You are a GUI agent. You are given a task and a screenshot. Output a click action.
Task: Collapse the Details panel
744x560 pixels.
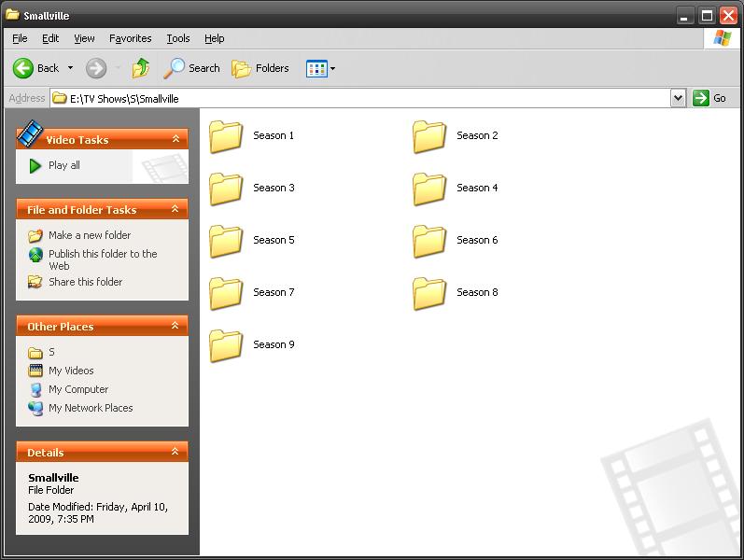click(x=175, y=452)
